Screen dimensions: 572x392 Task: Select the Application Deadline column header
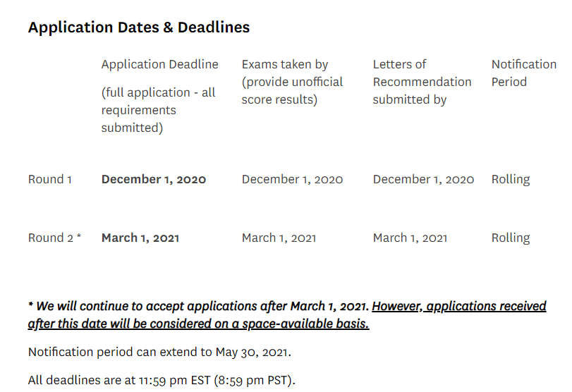pyautogui.click(x=160, y=64)
